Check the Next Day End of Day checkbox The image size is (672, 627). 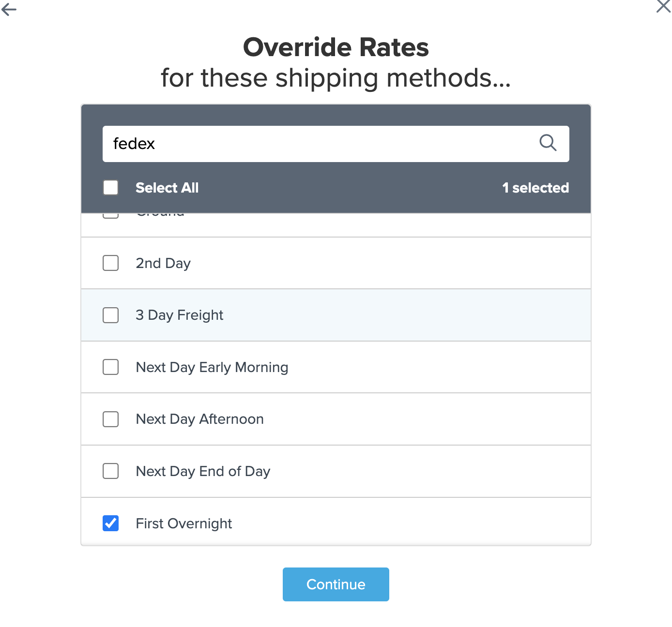[x=111, y=471]
